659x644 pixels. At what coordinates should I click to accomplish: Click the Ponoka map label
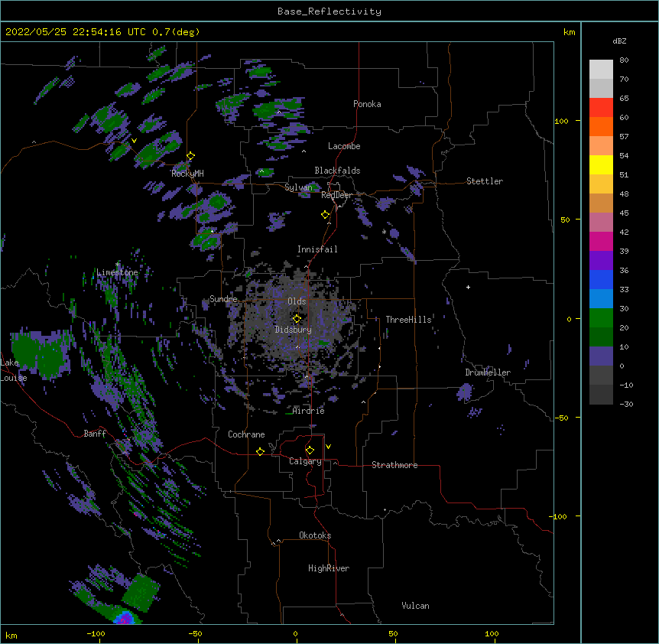point(367,104)
